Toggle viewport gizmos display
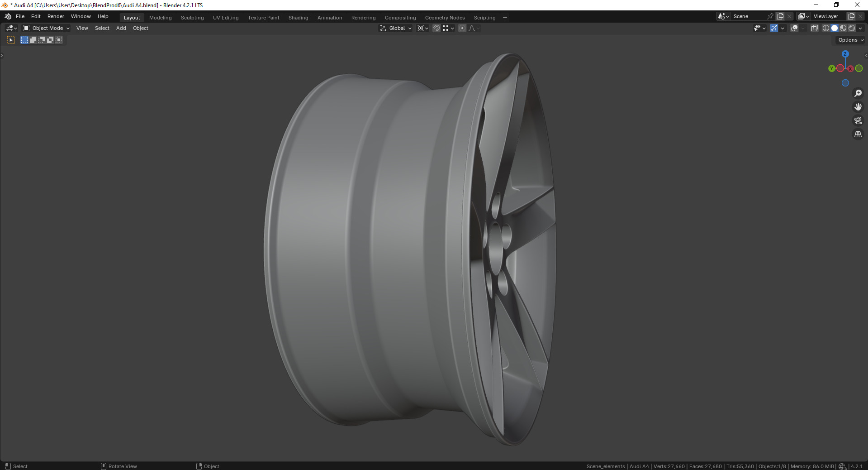 point(774,28)
